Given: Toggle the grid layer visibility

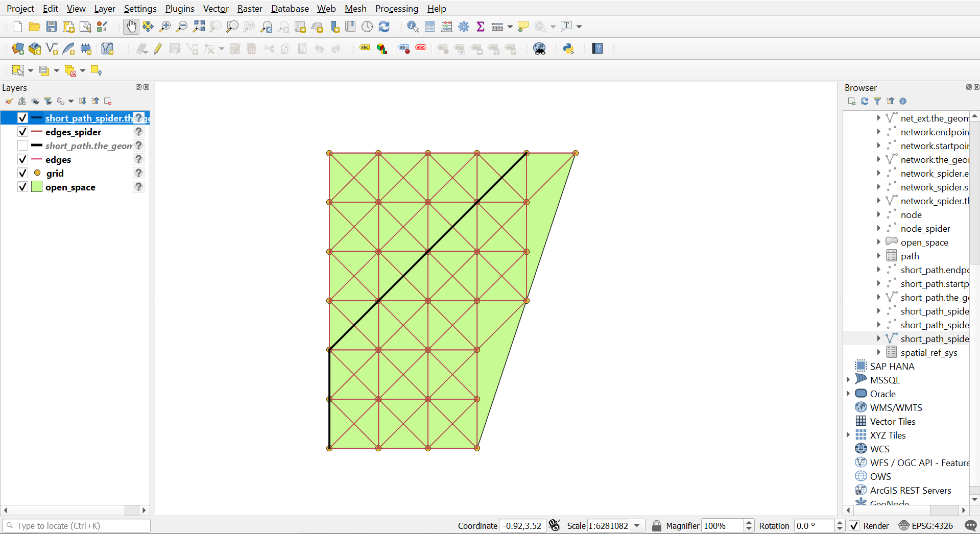Looking at the screenshot, I should [22, 173].
